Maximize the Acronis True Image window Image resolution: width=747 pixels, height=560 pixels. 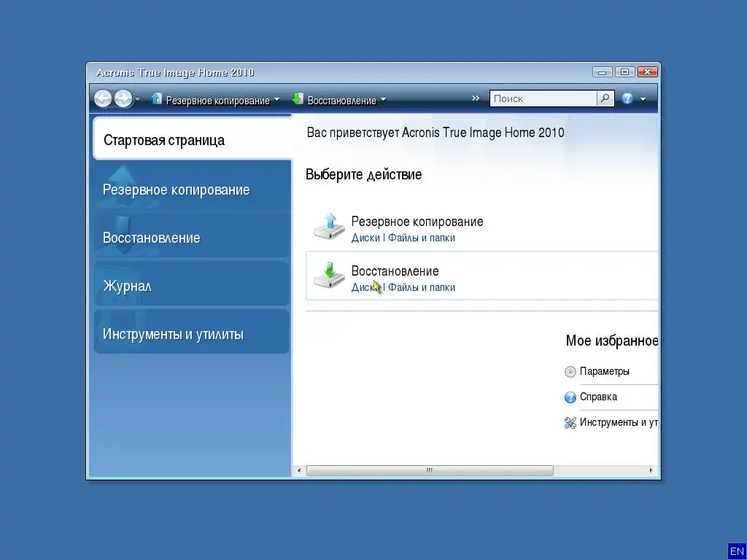[x=624, y=72]
